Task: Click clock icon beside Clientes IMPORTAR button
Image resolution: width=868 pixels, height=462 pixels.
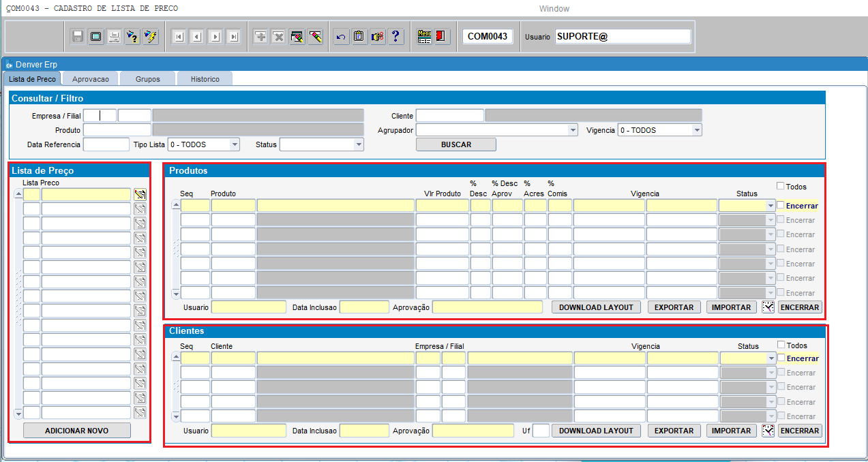Action: (x=768, y=431)
